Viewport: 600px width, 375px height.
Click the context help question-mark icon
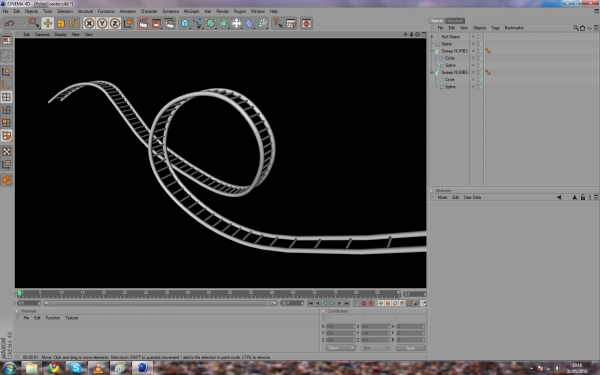click(278, 23)
